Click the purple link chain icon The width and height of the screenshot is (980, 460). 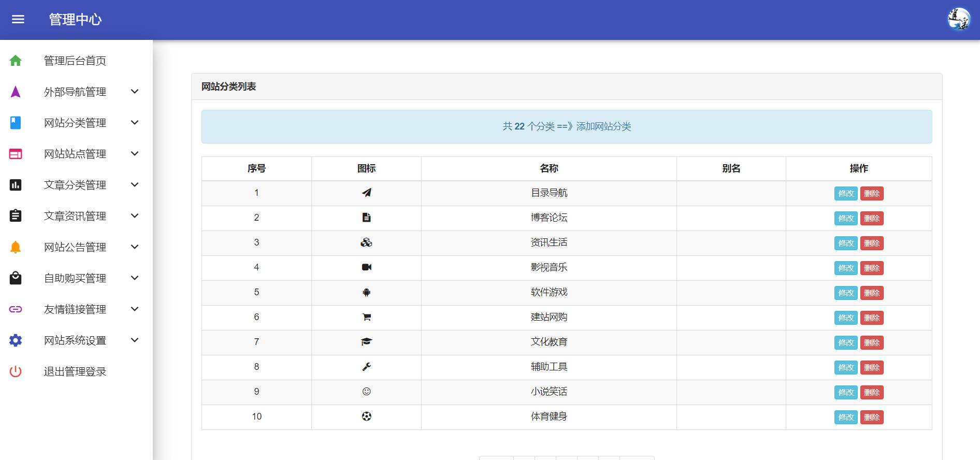16,309
